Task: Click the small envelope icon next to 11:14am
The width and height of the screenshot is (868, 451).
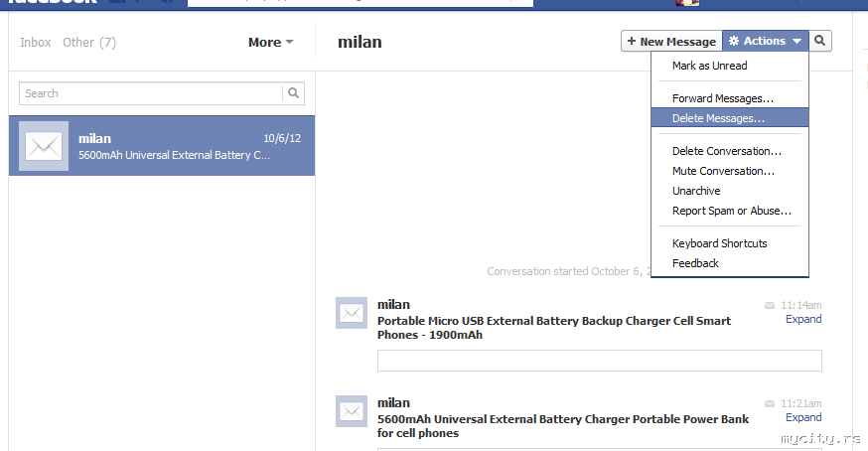Action: click(x=770, y=305)
